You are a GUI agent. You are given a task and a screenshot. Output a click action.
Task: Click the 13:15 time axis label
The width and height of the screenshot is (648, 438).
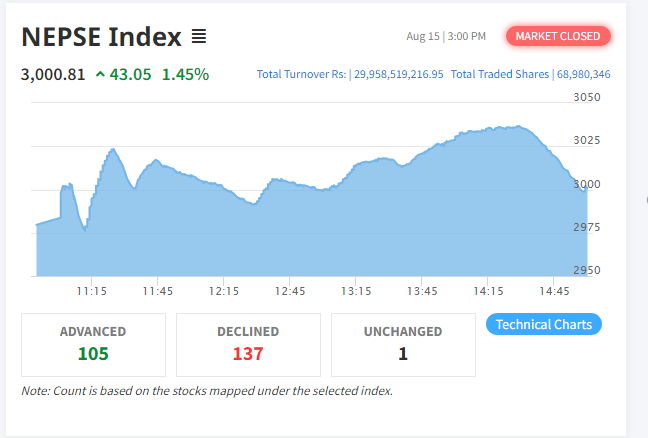[x=356, y=291]
